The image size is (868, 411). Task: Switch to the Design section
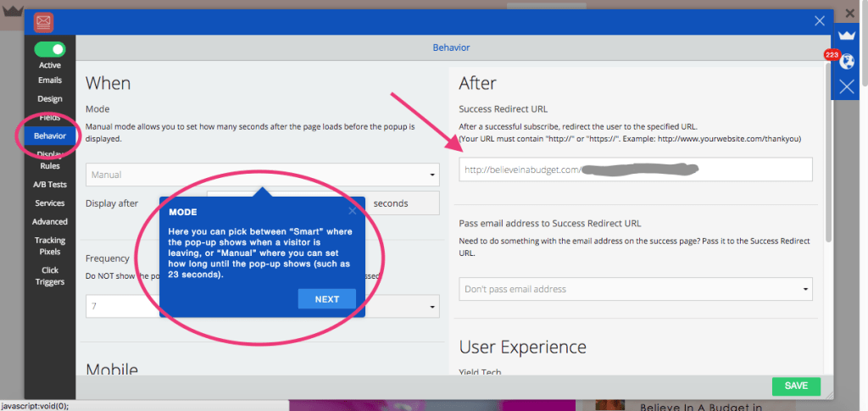50,99
